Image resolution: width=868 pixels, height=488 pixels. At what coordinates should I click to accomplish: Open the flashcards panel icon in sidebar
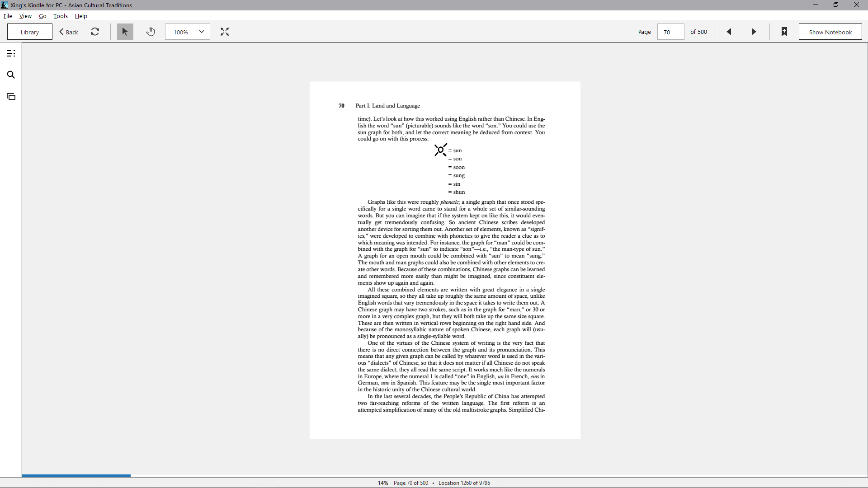11,96
